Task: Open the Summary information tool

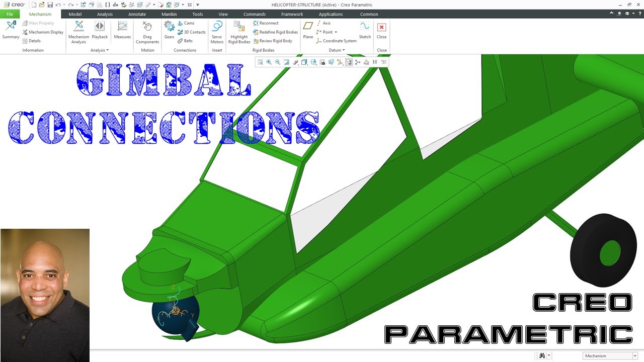Action: click(11, 30)
